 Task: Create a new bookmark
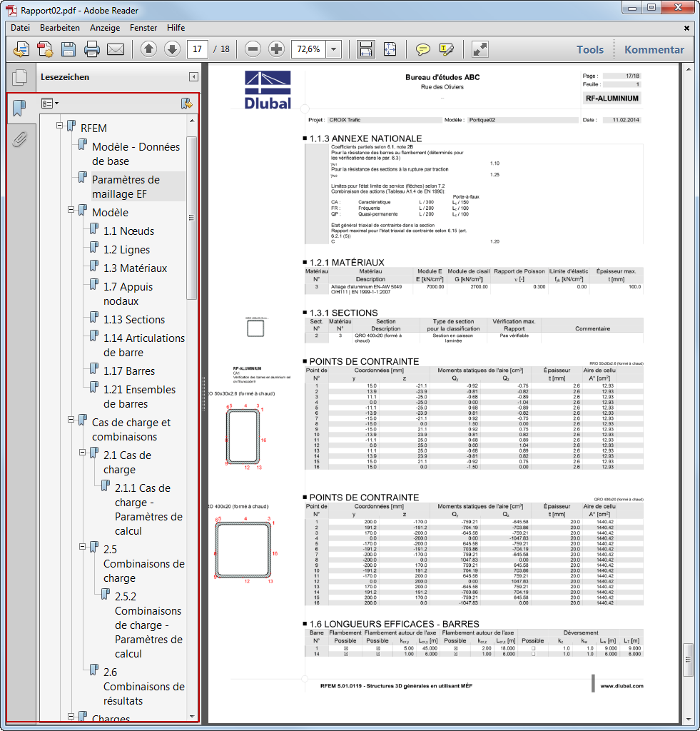(186, 104)
